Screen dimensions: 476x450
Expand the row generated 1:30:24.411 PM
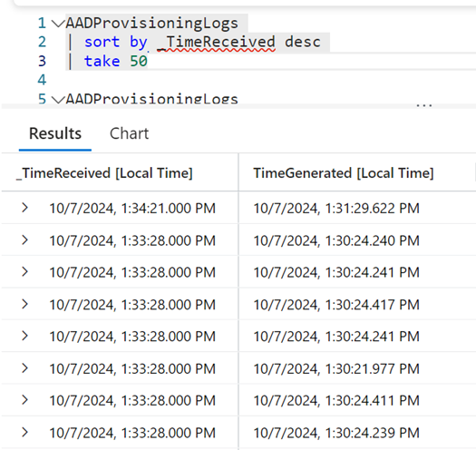tap(24, 400)
